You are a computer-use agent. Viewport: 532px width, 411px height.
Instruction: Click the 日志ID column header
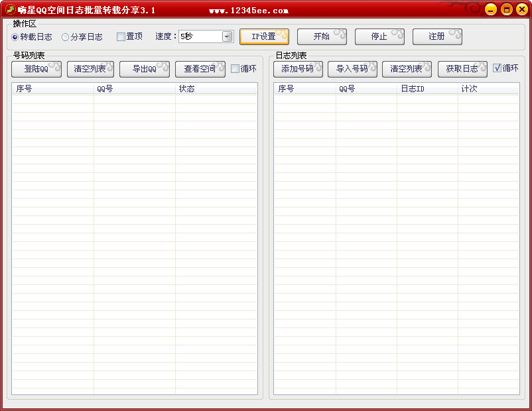[427, 89]
